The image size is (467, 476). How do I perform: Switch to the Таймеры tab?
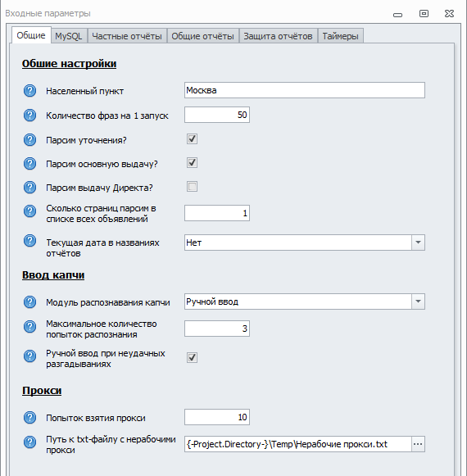pos(340,36)
